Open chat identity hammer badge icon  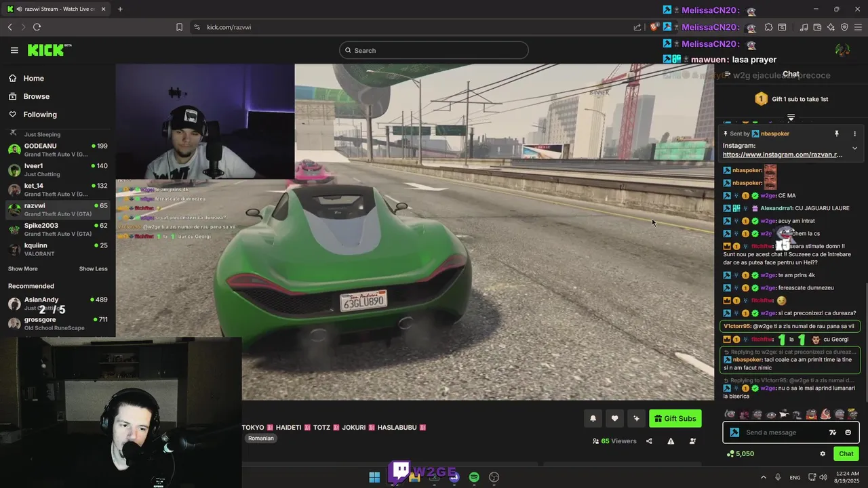(x=734, y=432)
